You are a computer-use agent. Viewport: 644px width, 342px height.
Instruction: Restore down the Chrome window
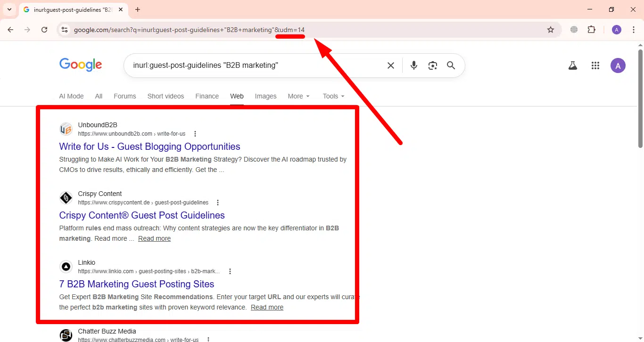click(x=611, y=9)
